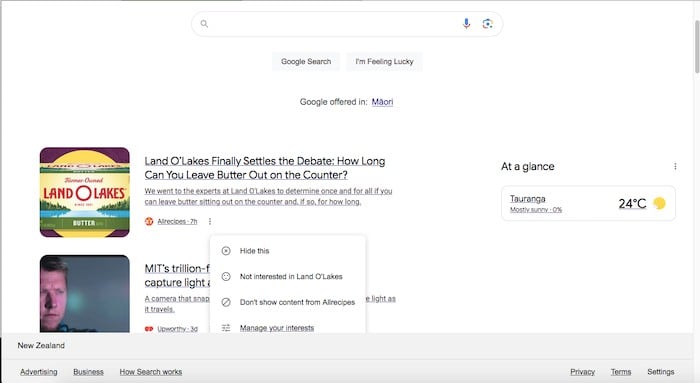
Task: Click the Upworthy source logo icon
Action: click(149, 329)
